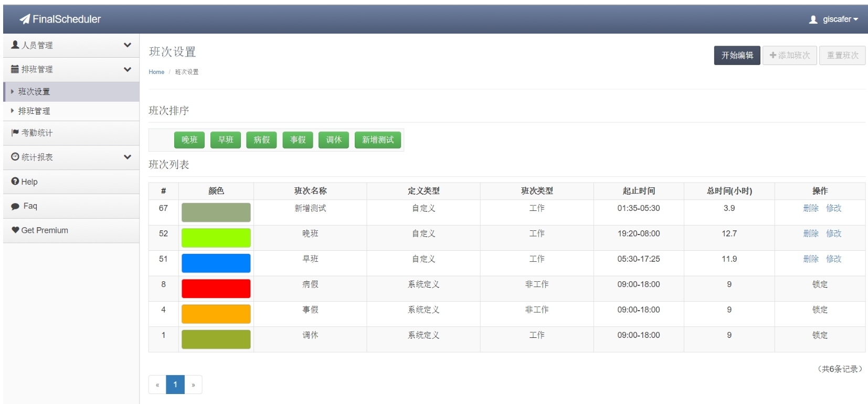Click the 班次名称 column header
The image size is (868, 404).
(310, 191)
